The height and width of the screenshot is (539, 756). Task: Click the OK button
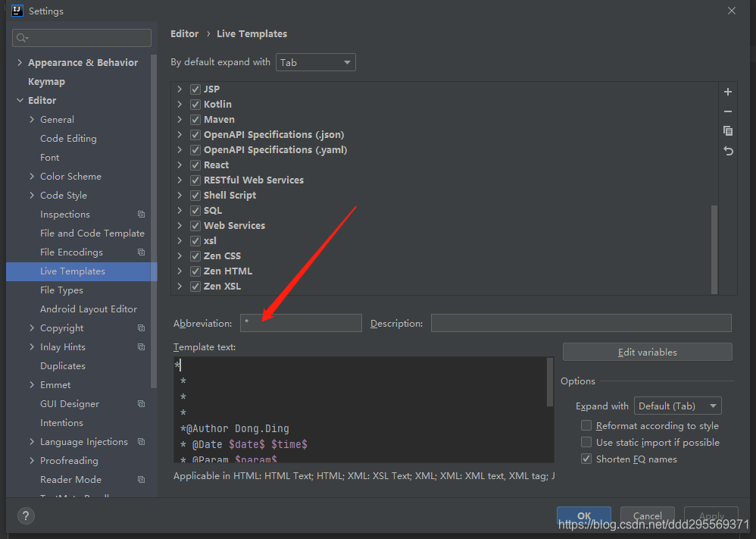(x=584, y=515)
